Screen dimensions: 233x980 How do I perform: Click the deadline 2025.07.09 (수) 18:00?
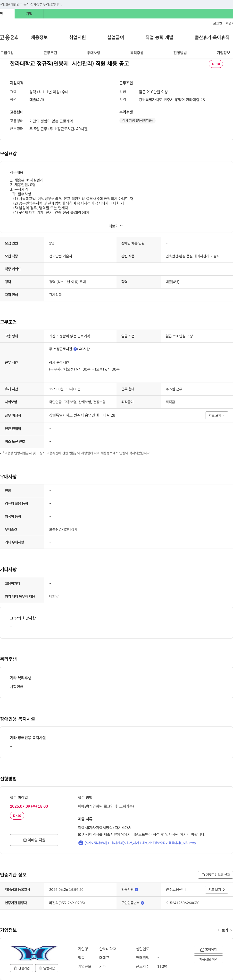click(x=29, y=806)
